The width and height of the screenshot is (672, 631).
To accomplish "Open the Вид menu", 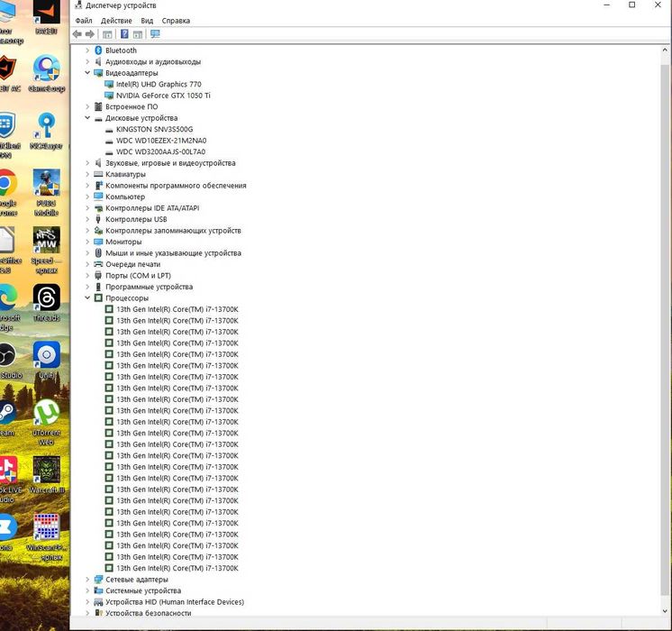I will [x=147, y=21].
